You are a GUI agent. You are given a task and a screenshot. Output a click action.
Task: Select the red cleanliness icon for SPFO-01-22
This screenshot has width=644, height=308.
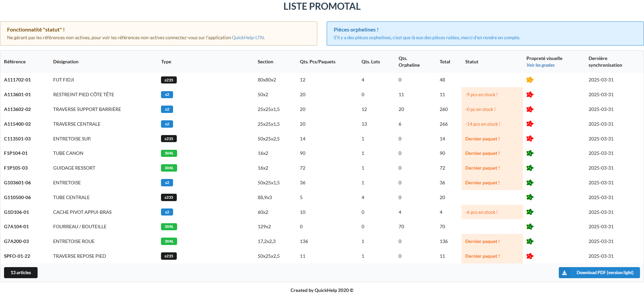point(530,256)
